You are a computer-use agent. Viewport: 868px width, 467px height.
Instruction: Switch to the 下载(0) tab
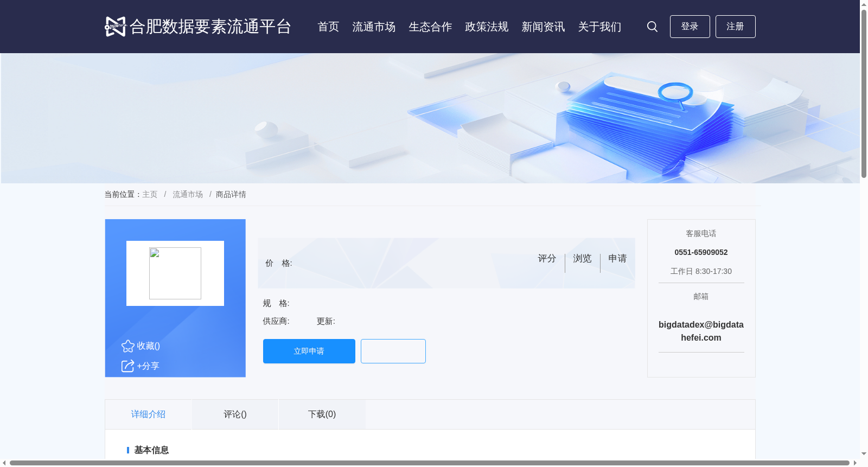[322, 414]
